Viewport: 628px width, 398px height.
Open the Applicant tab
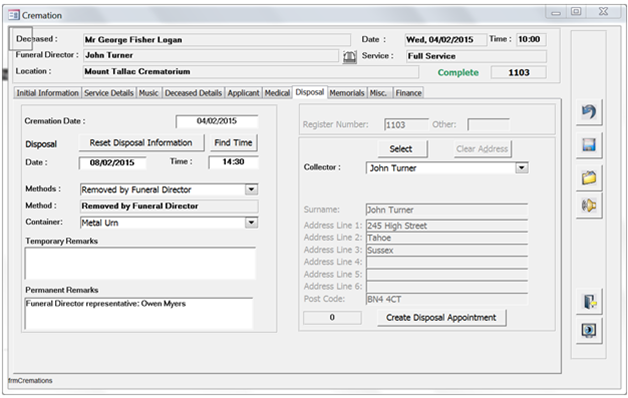coord(244,93)
